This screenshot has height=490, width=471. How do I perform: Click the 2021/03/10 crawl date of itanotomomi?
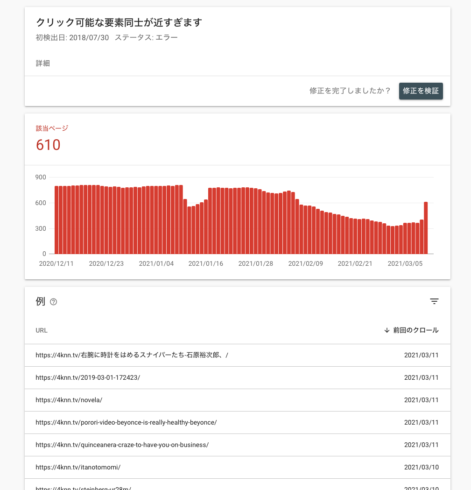(x=421, y=467)
